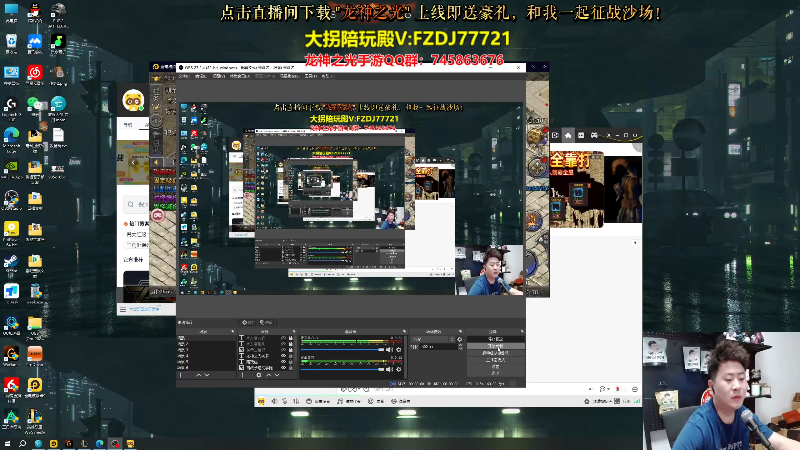Screen dimensions: 800x450
Task: Click the equalizer sliders icon in the white bottom bar
Action: click(x=296, y=401)
